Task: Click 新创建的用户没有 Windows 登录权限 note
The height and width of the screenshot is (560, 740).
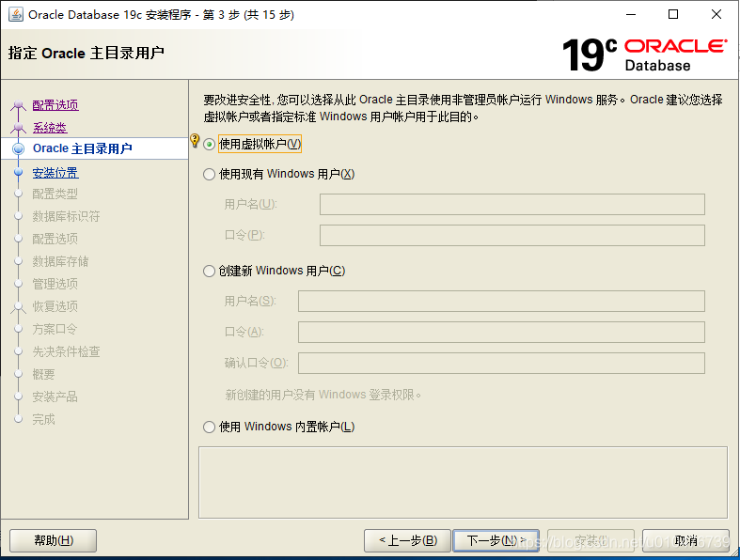Action: (323, 395)
